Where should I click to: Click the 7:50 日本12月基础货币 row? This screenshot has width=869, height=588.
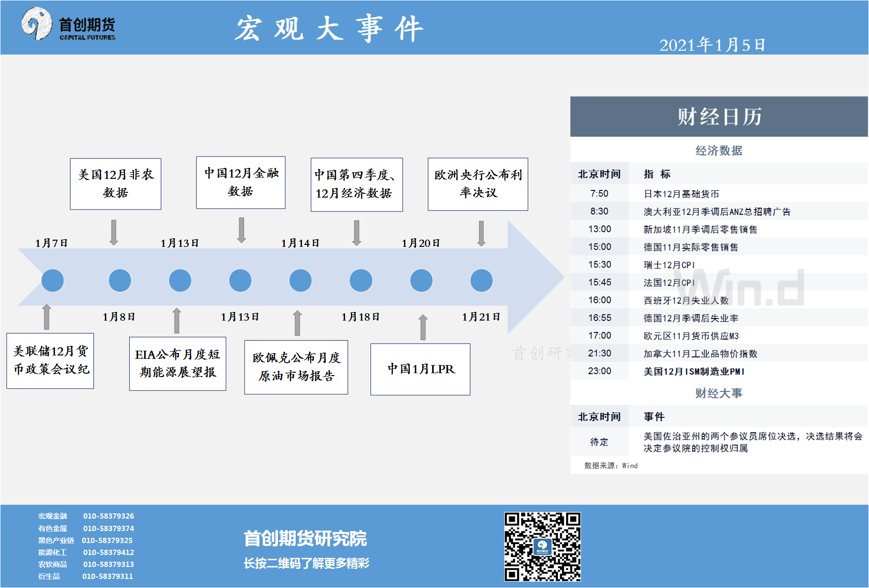click(x=719, y=194)
